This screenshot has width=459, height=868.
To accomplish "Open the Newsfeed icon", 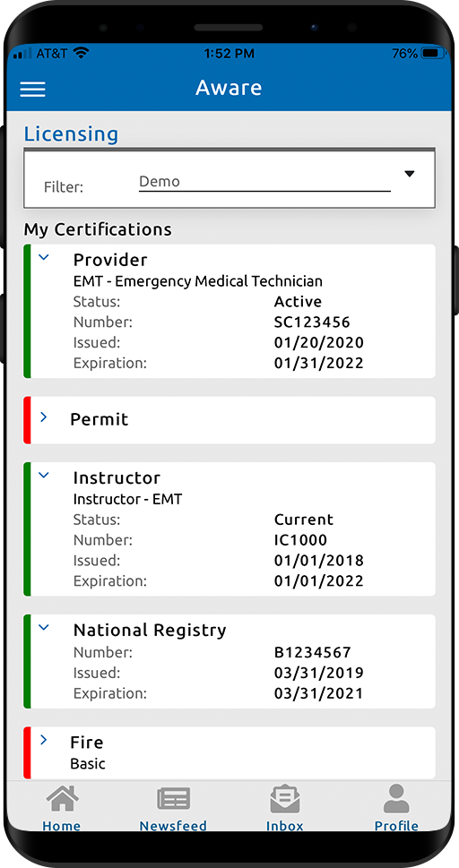I will (174, 799).
